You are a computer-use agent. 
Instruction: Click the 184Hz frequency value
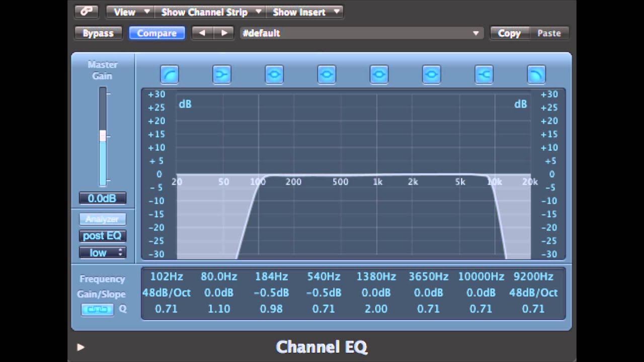click(x=271, y=277)
